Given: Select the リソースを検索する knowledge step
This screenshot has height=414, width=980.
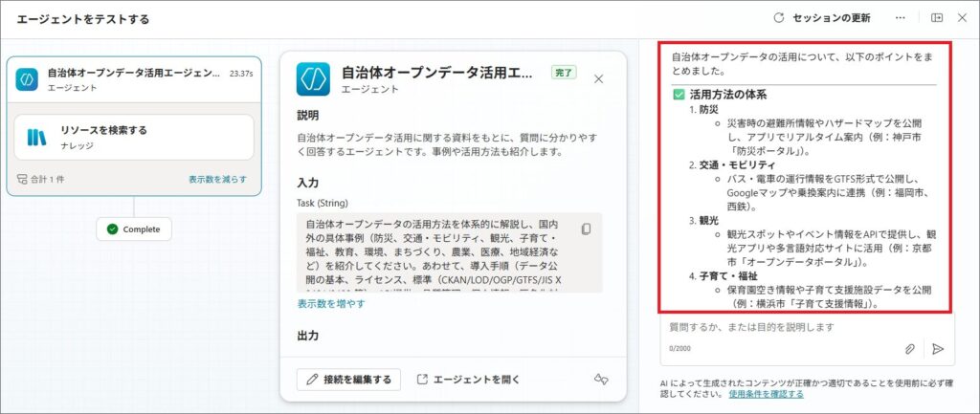Looking at the screenshot, I should [133, 137].
